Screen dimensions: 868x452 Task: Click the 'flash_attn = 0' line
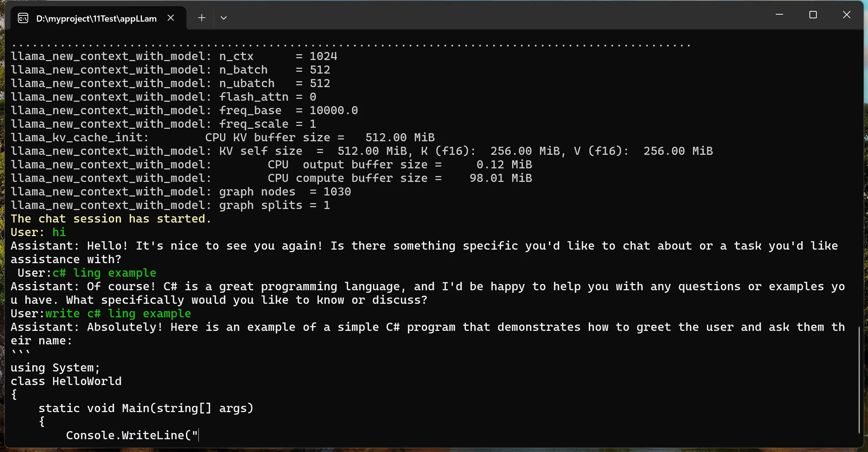(x=164, y=97)
